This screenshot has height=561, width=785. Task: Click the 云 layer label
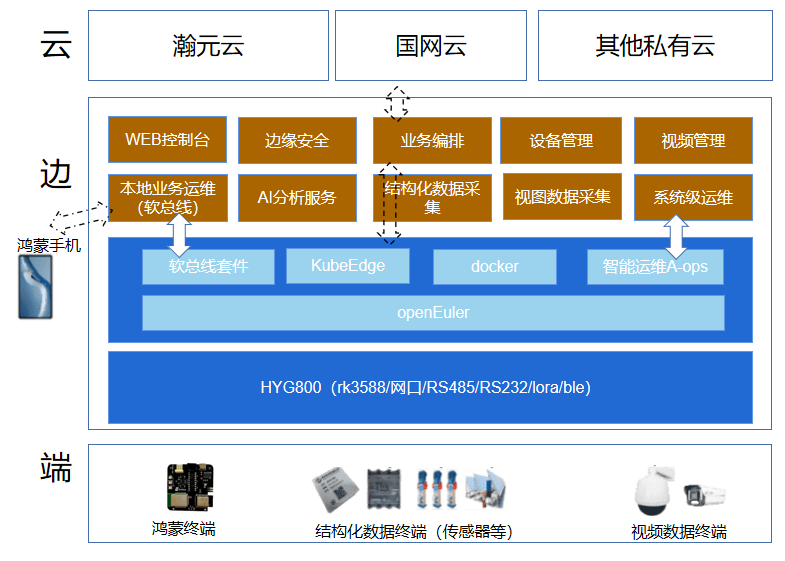tap(56, 45)
